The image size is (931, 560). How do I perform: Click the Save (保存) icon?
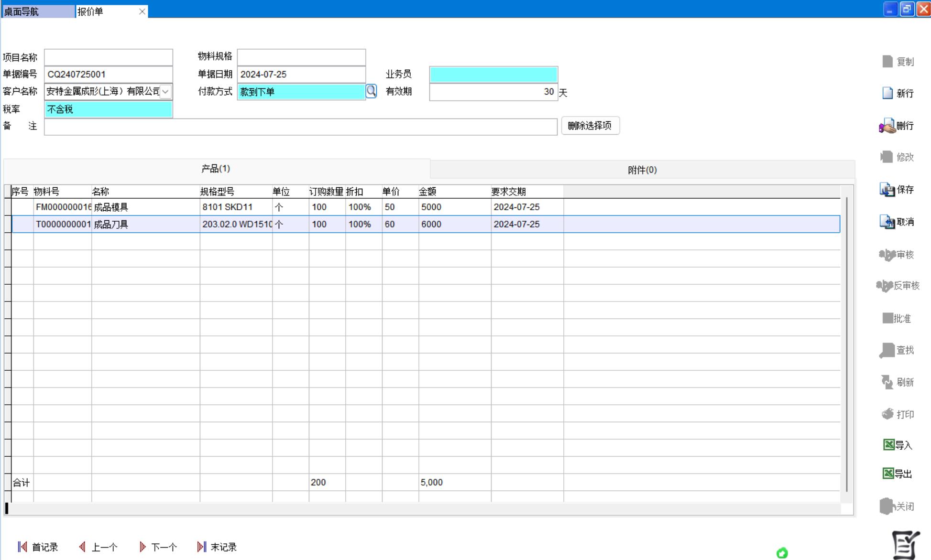click(x=887, y=190)
